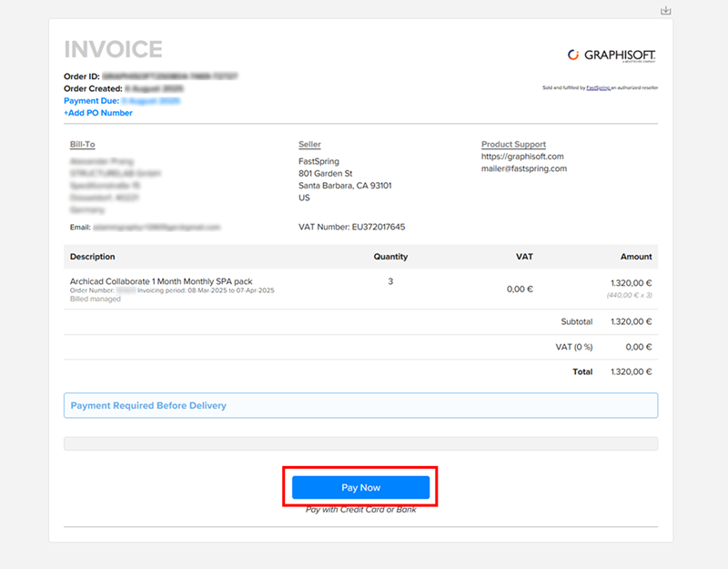Image resolution: width=728 pixels, height=569 pixels.
Task: Click the Seller heading
Action: coord(309,145)
